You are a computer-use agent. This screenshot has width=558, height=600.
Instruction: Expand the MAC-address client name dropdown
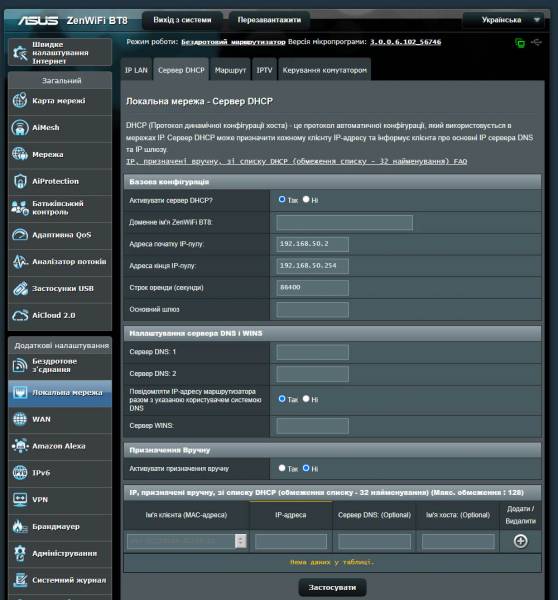(x=240, y=541)
